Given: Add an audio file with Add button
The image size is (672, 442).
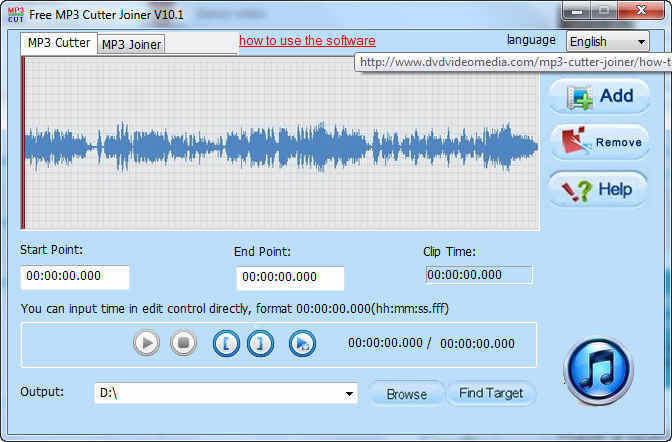Looking at the screenshot, I should tap(599, 96).
